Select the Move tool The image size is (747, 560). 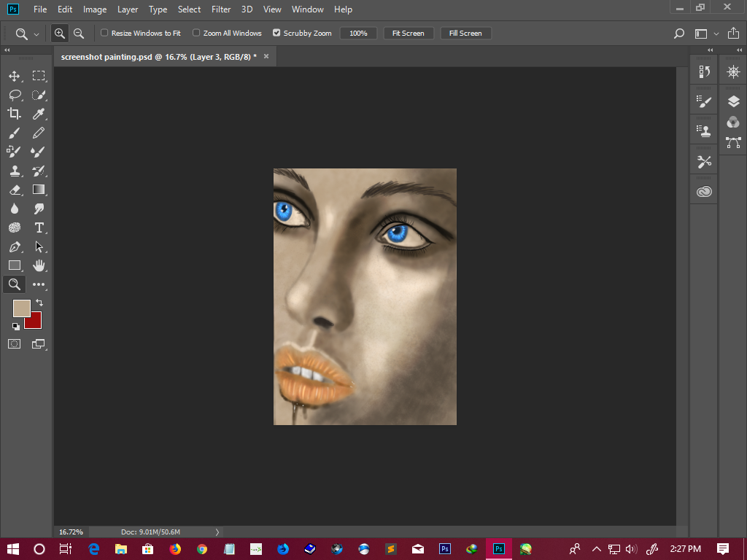pos(14,76)
